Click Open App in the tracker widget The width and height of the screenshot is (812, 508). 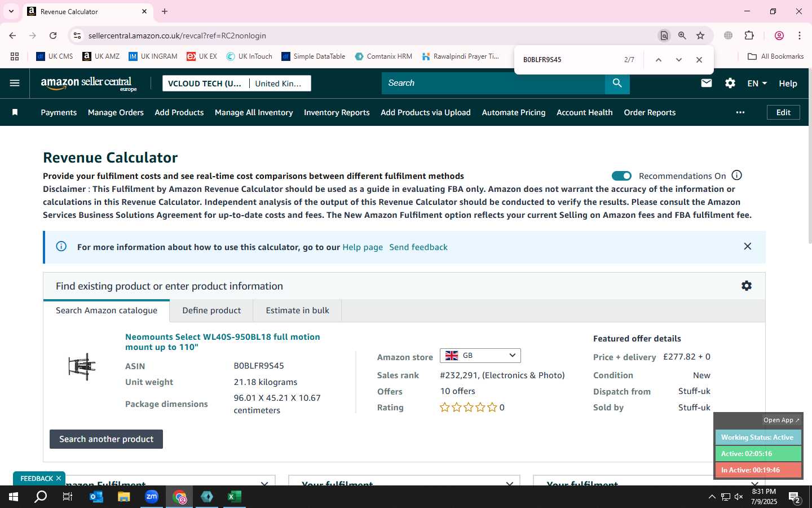coord(781,420)
